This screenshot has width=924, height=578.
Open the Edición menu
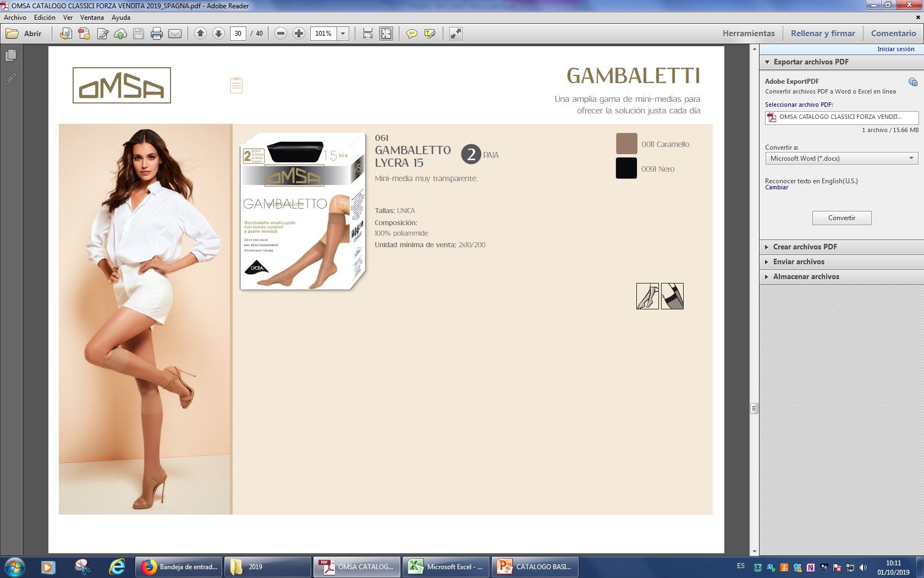45,18
